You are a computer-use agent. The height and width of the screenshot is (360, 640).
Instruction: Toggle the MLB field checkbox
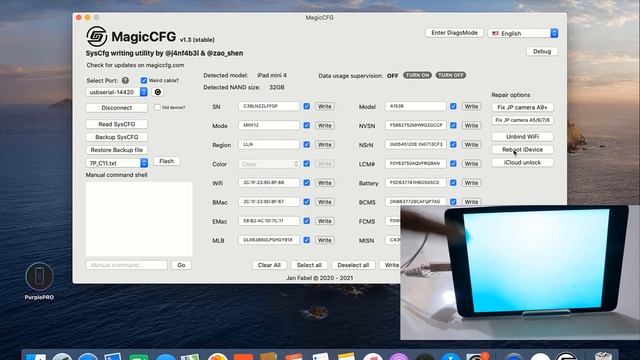[307, 240]
